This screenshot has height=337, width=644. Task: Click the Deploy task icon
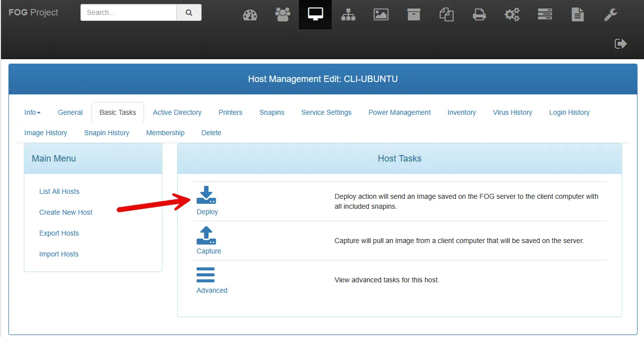click(207, 195)
